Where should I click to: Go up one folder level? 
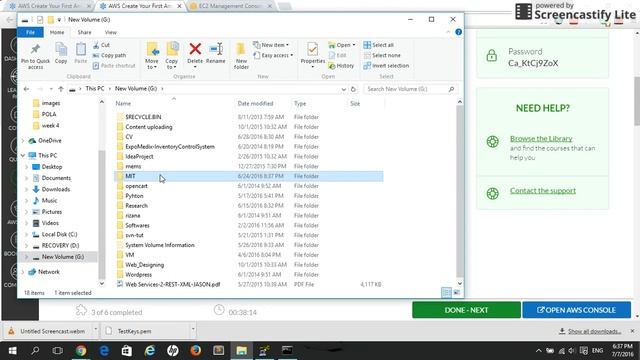coord(61,89)
